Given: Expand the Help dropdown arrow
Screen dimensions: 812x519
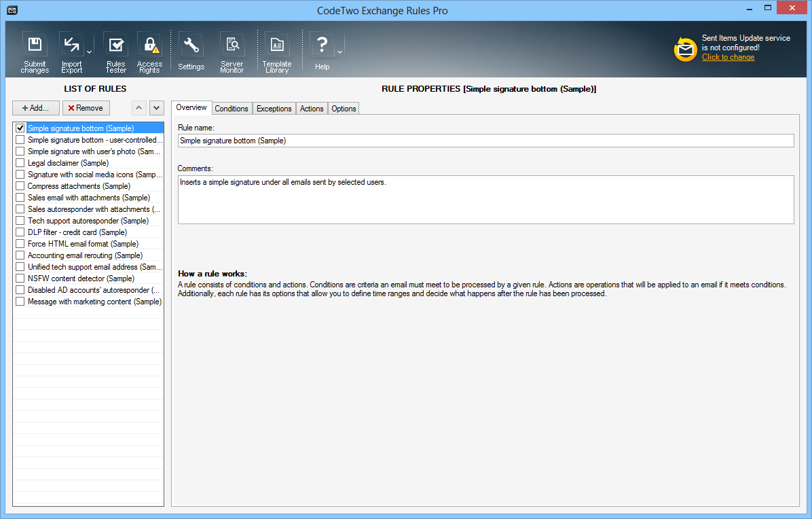Looking at the screenshot, I should (339, 52).
